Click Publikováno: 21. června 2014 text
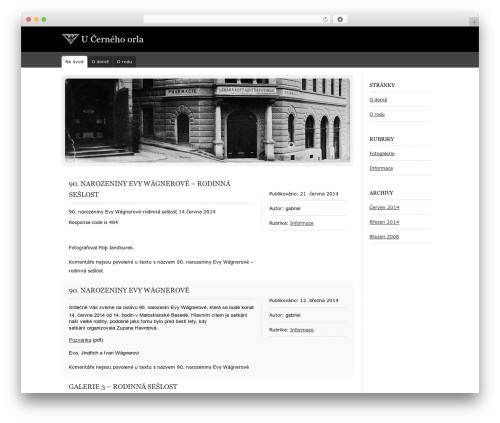This screenshot has height=423, width=500. [304, 194]
